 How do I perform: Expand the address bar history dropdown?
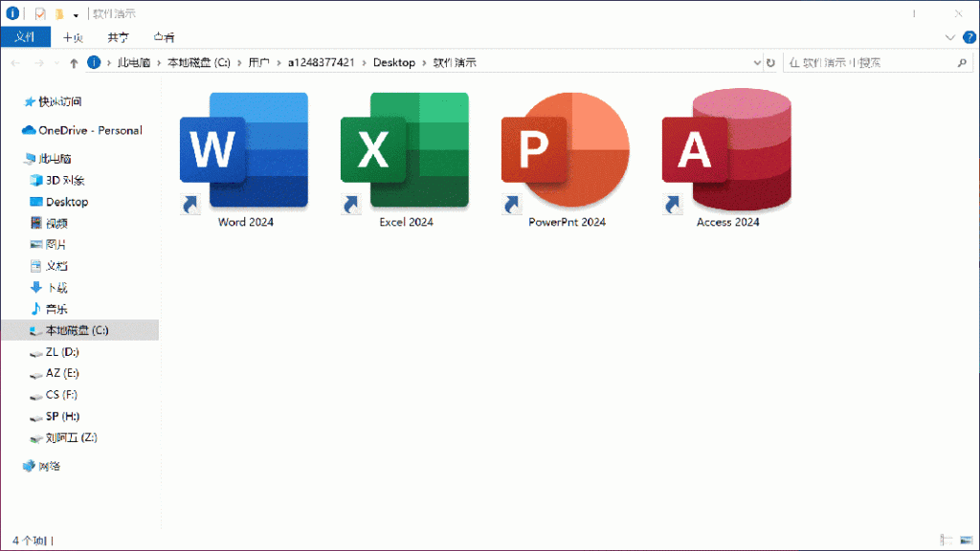(x=757, y=62)
